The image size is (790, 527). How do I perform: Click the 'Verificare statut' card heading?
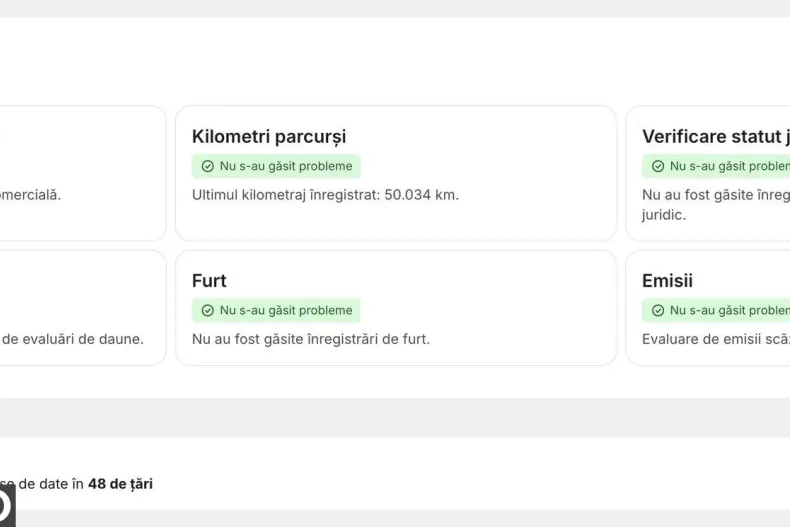click(715, 137)
